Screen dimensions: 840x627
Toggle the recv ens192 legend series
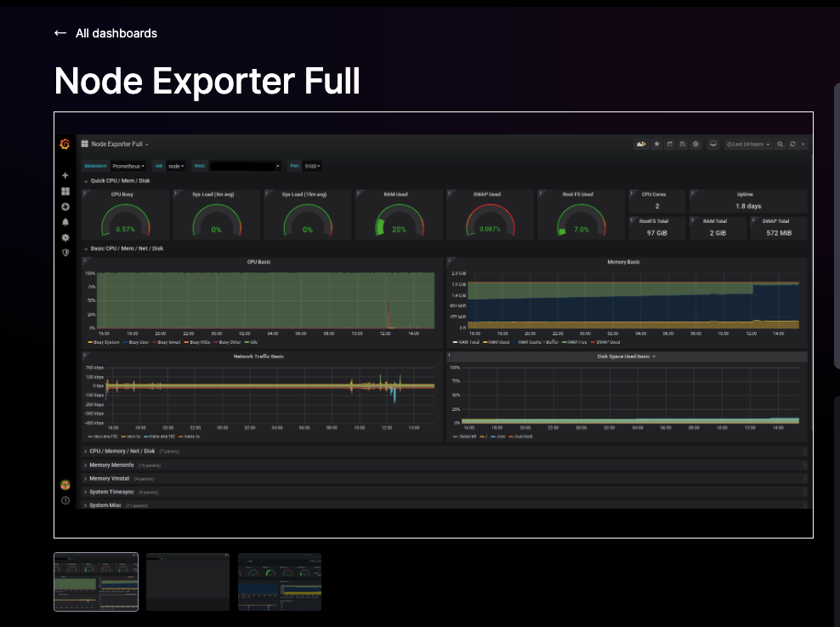(102, 436)
